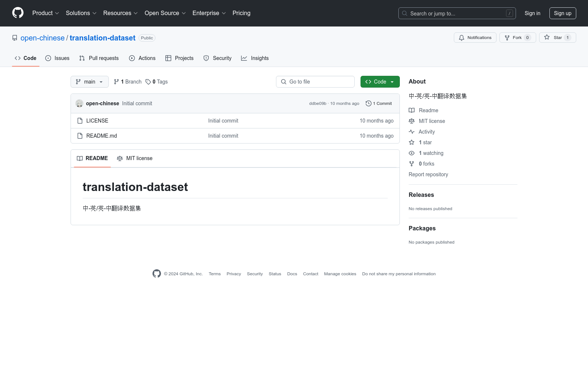Image resolution: width=588 pixels, height=368 pixels.
Task: Click the commit history clock icon
Action: (x=368, y=103)
